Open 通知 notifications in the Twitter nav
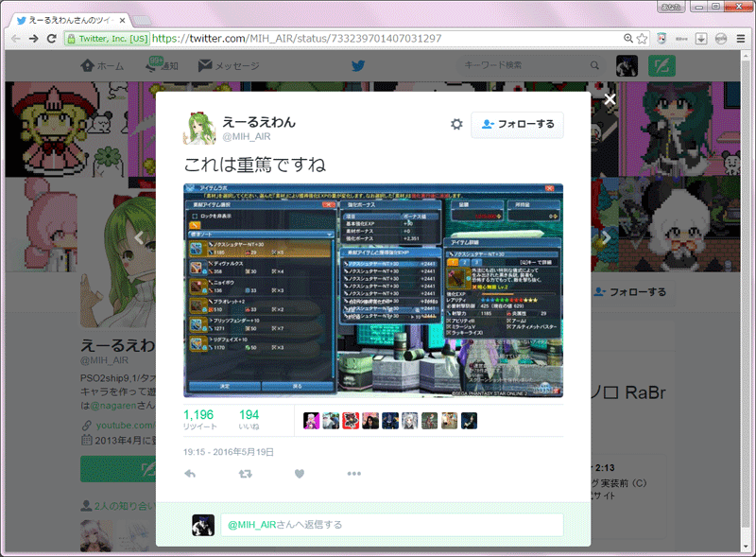The height and width of the screenshot is (557, 756). (162, 65)
